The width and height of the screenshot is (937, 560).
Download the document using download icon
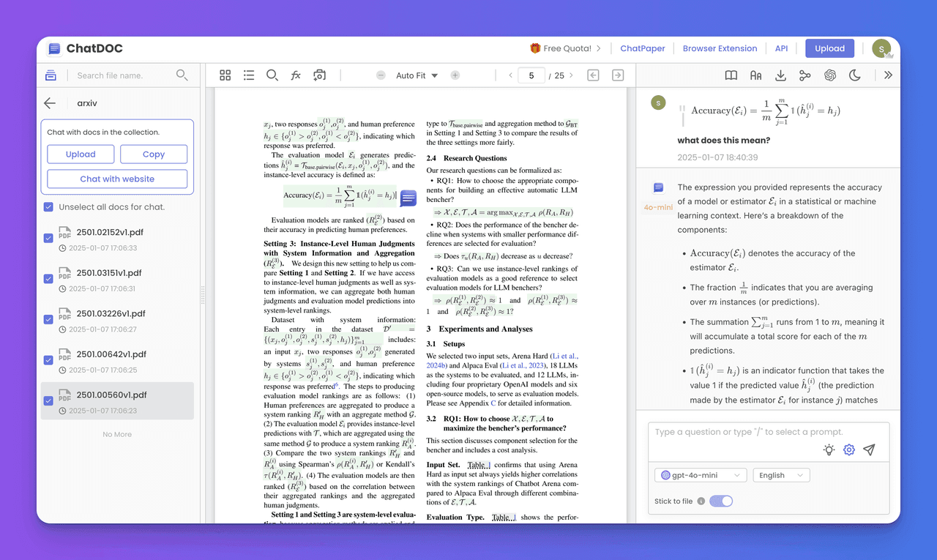point(780,75)
